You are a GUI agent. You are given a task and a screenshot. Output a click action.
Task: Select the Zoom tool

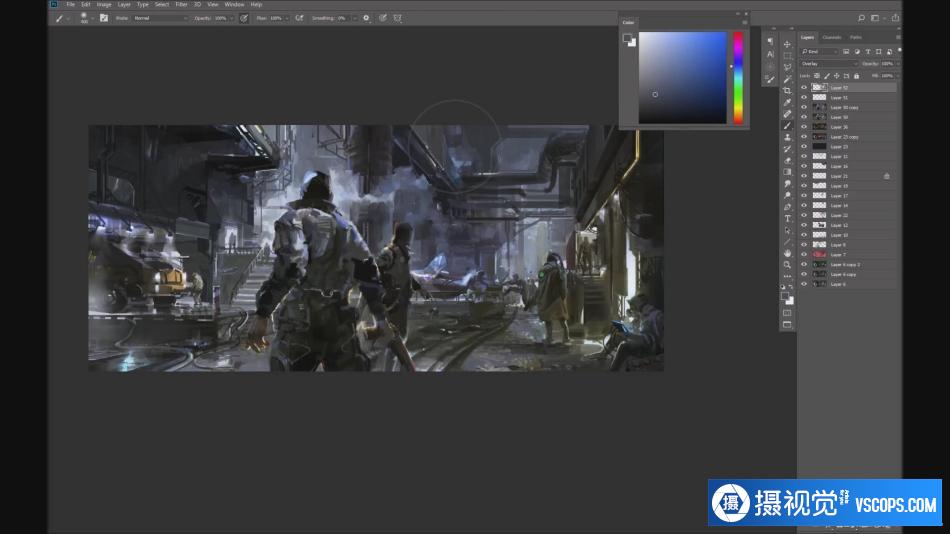787,265
